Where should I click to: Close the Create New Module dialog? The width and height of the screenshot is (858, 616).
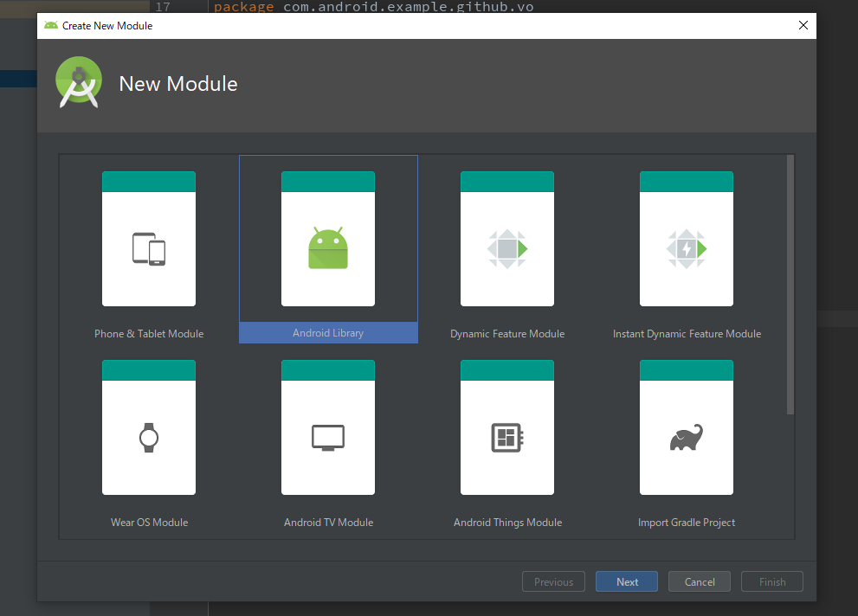[x=803, y=26]
